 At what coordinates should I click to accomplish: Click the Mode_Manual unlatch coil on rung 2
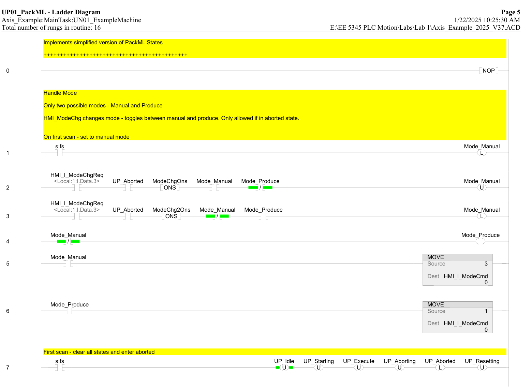[482, 187]
